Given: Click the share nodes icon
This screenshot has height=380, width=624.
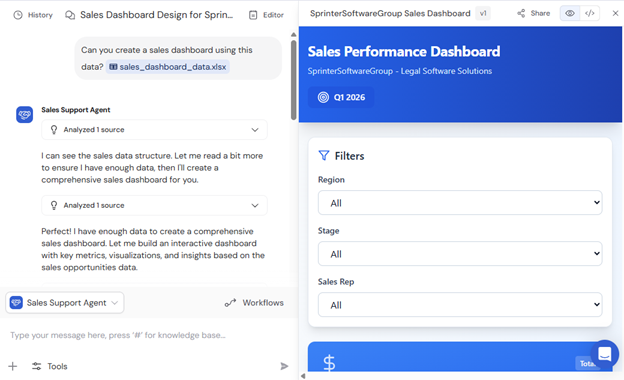Looking at the screenshot, I should click(x=521, y=14).
